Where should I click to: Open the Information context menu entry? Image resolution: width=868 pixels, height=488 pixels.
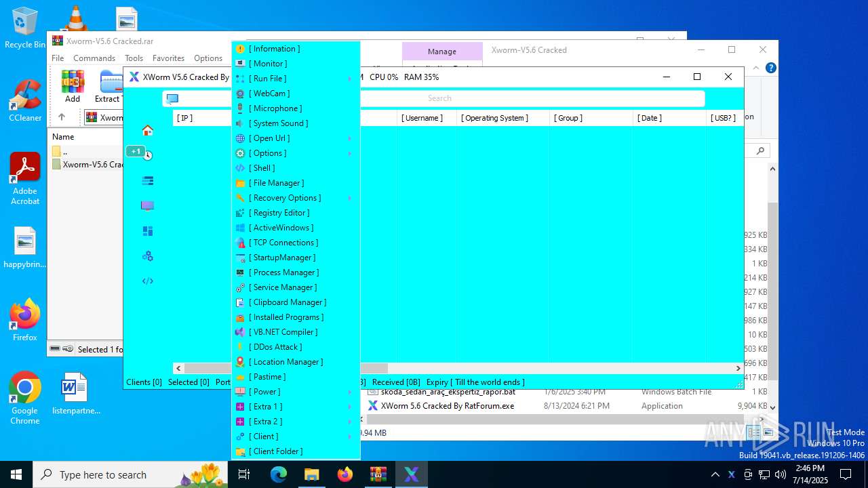tap(296, 49)
